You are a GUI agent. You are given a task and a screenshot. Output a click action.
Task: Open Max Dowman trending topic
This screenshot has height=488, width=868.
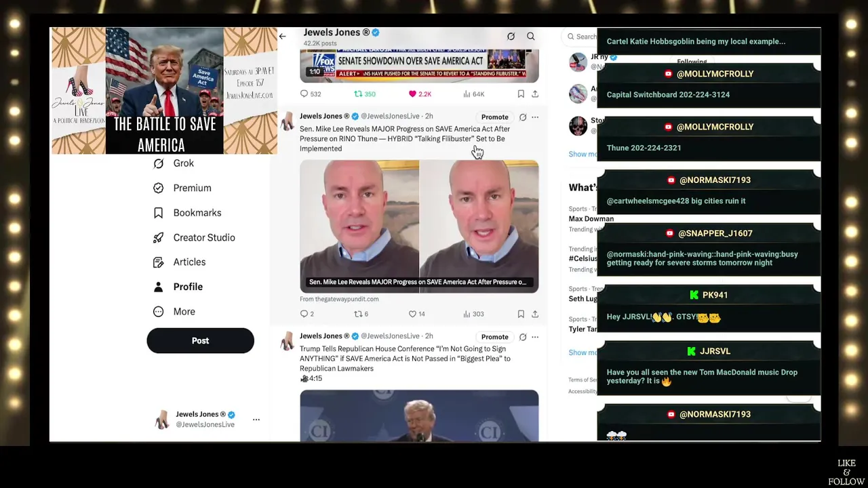pyautogui.click(x=591, y=219)
